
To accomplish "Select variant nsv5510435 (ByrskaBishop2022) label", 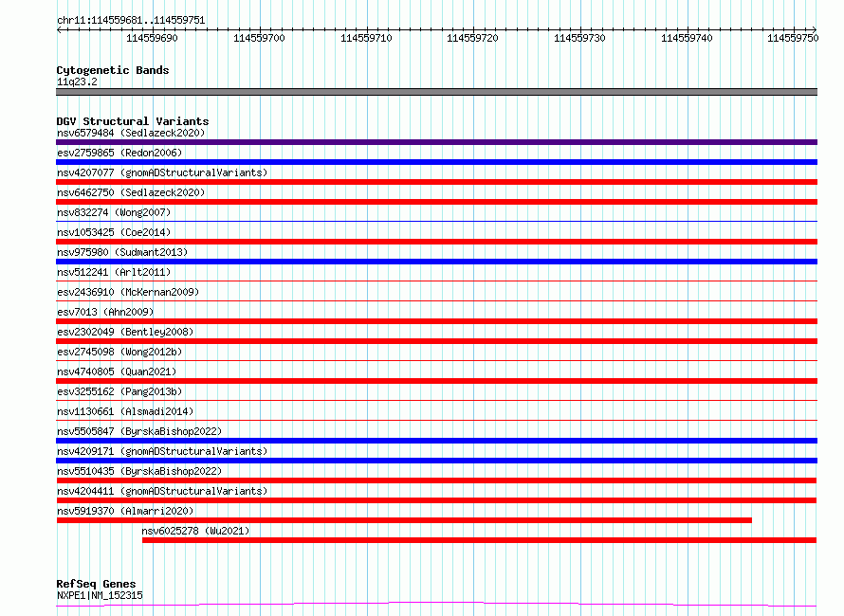I will pos(139,471).
